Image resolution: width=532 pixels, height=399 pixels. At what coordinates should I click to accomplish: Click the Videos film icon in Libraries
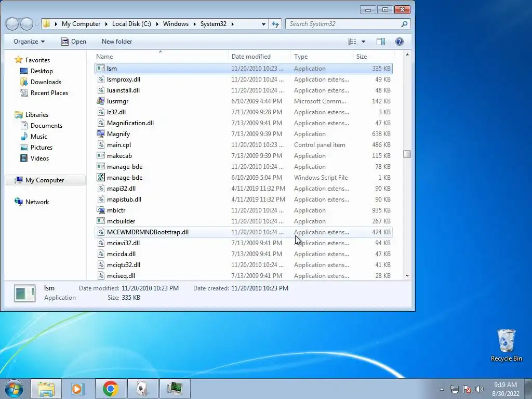[x=24, y=158]
